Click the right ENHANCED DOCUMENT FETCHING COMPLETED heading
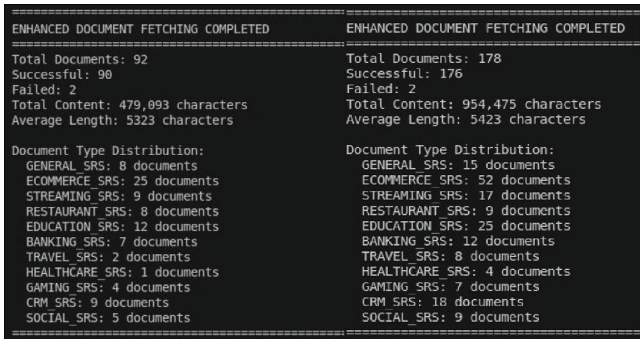 pyautogui.click(x=486, y=28)
